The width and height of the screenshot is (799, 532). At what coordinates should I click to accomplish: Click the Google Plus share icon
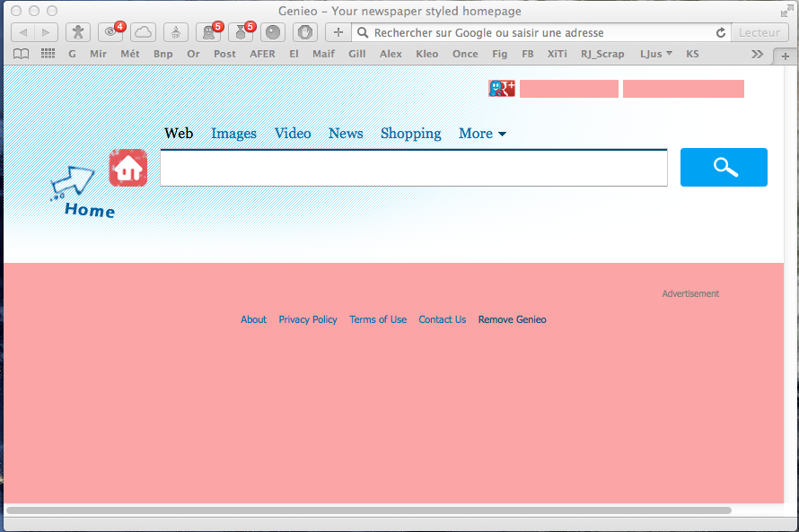502,88
